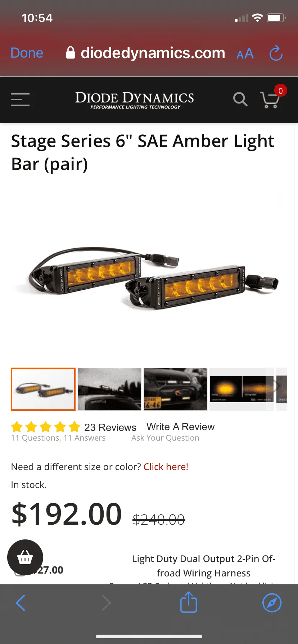This screenshot has width=298, height=644.
Task: Click Ask Your Question
Action: pyautogui.click(x=165, y=438)
